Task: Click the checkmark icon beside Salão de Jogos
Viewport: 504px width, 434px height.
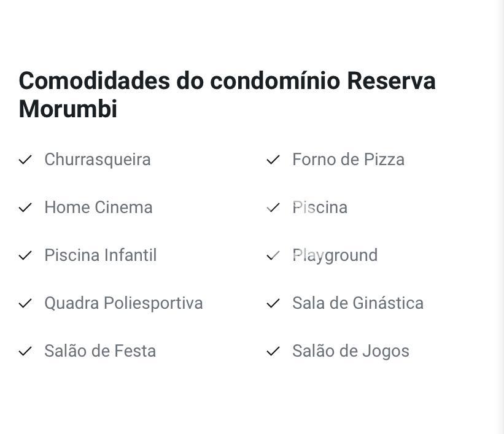Action: pos(273,351)
